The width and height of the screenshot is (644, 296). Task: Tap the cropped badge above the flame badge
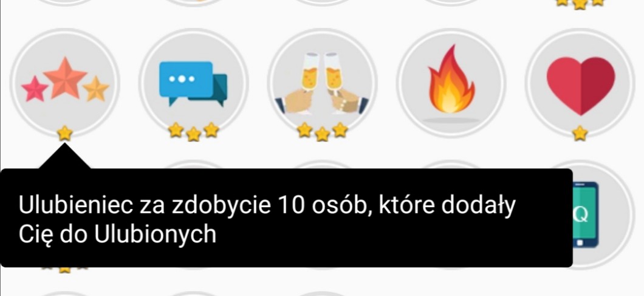coord(451,3)
